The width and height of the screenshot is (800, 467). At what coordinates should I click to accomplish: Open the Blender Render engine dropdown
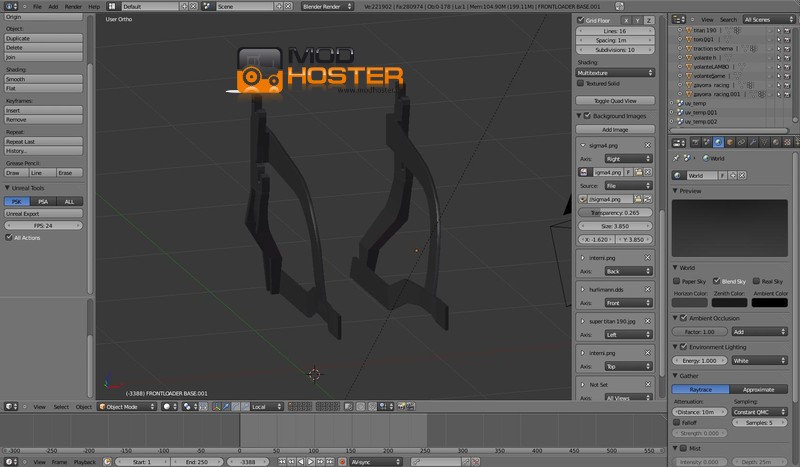click(x=327, y=7)
